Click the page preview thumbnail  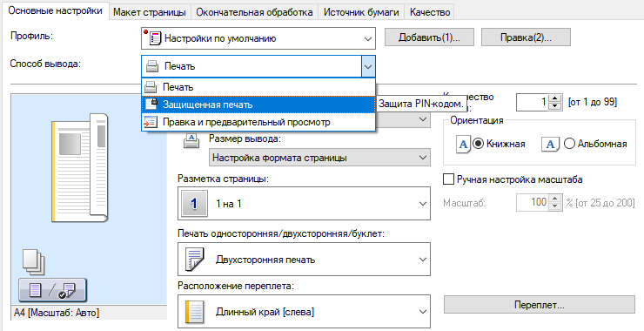(x=80, y=168)
